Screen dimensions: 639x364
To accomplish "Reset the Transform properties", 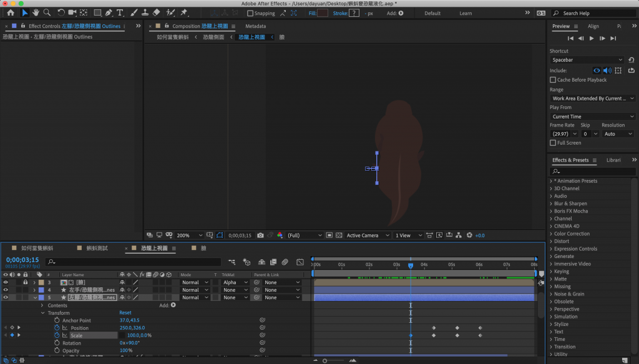I will pyautogui.click(x=125, y=313).
